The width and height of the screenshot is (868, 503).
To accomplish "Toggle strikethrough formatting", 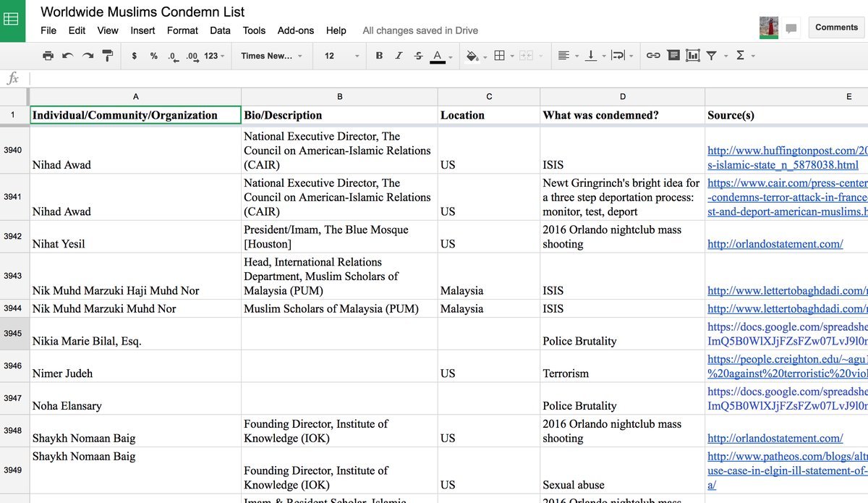I will [x=418, y=56].
